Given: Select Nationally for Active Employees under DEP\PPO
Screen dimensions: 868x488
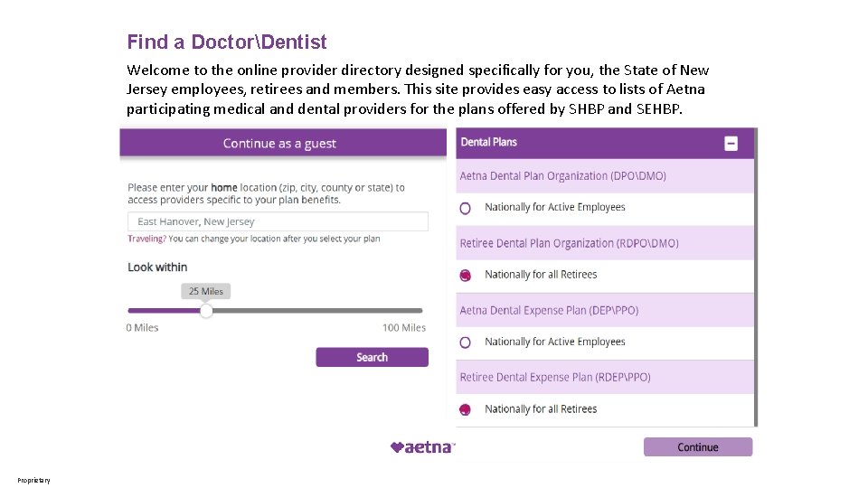Looking at the screenshot, I should (465, 343).
